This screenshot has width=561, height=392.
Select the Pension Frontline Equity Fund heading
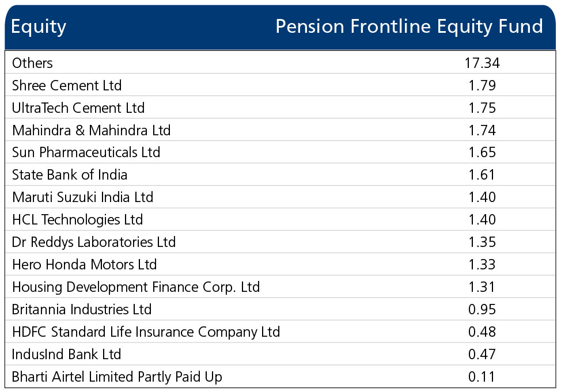(x=410, y=27)
